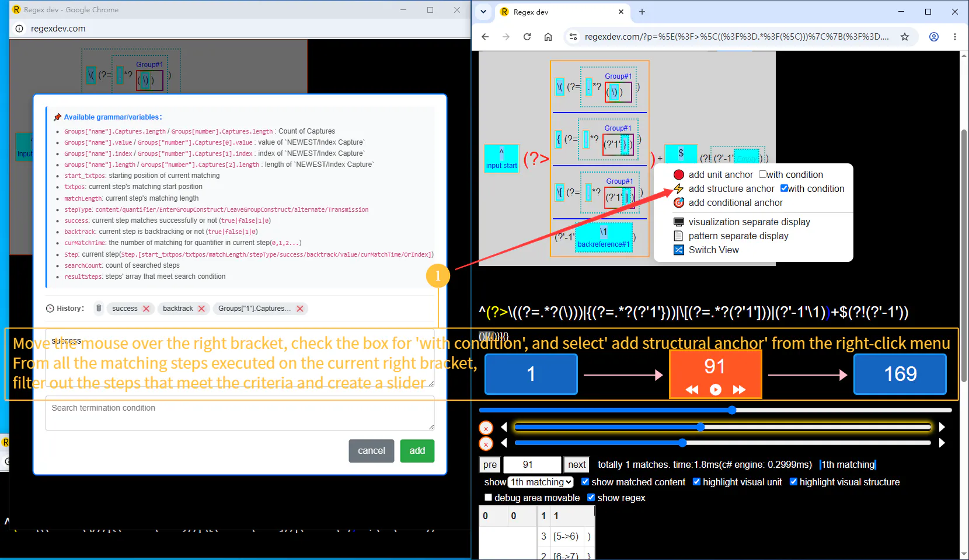Click the highlighted yellow-glow anchor slider
This screenshot has width=969, height=560.
(723, 428)
